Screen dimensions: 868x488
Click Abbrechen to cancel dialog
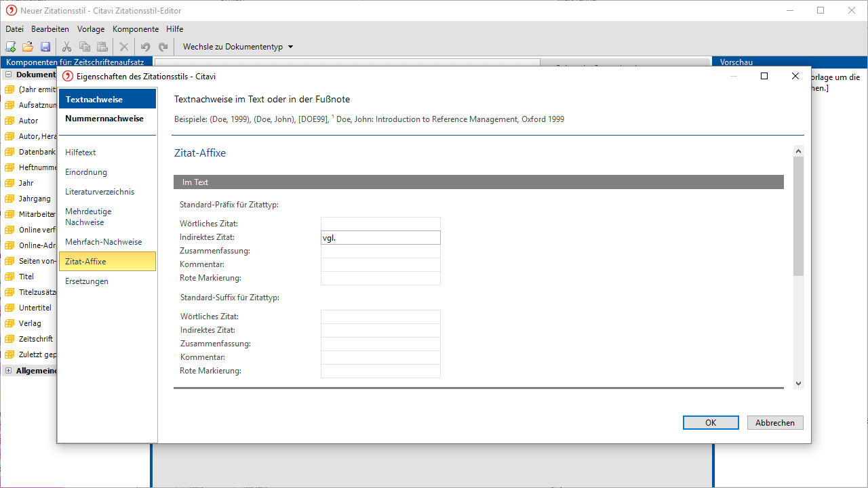[x=775, y=422]
